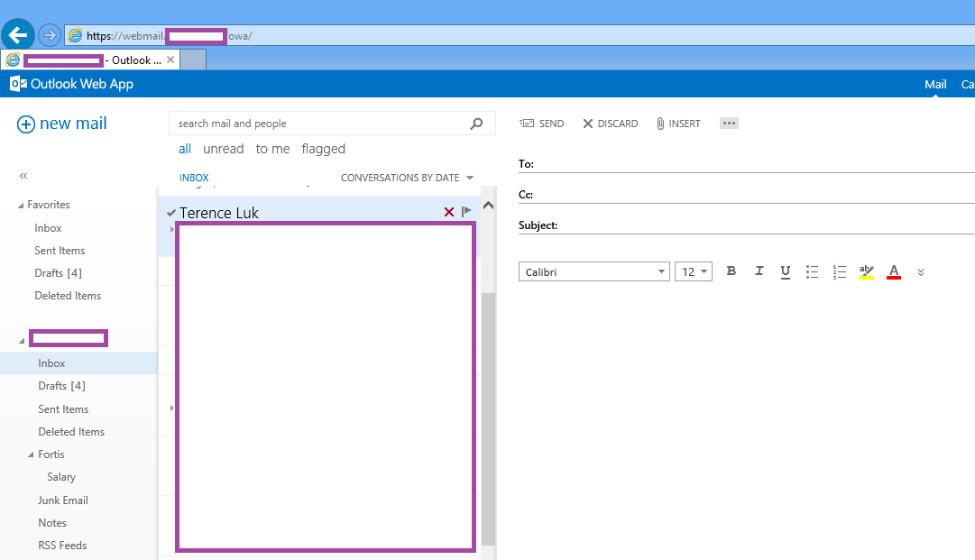The image size is (975, 560).
Task: Click the message body compose area
Action: pyautogui.click(x=746, y=423)
